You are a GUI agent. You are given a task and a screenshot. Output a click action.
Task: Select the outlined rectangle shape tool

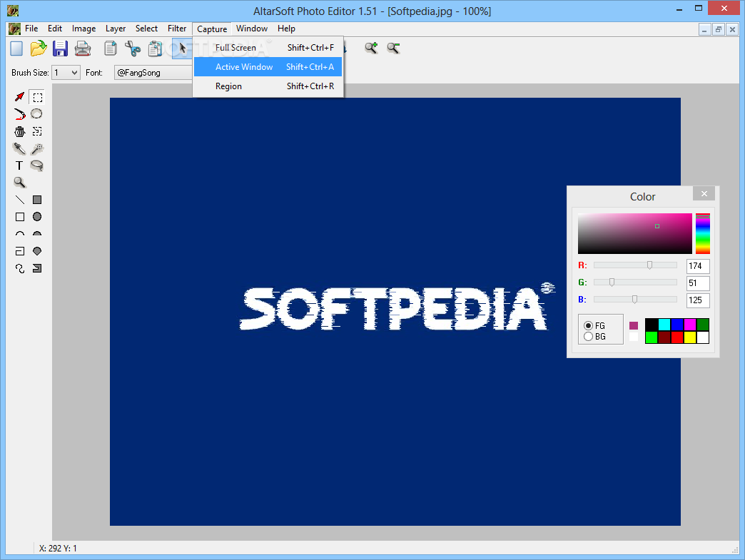coord(20,217)
